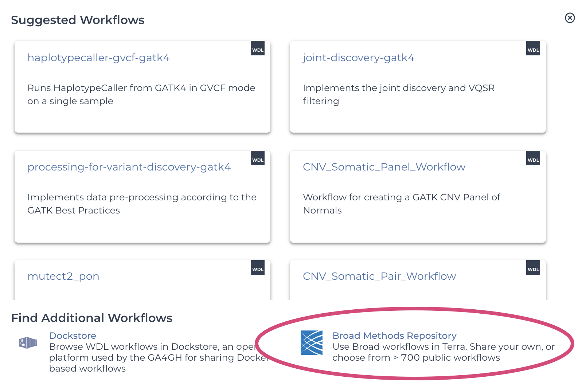Open the joint-discovery-gatk4 workflow
The height and width of the screenshot is (392, 586).
[x=359, y=58]
